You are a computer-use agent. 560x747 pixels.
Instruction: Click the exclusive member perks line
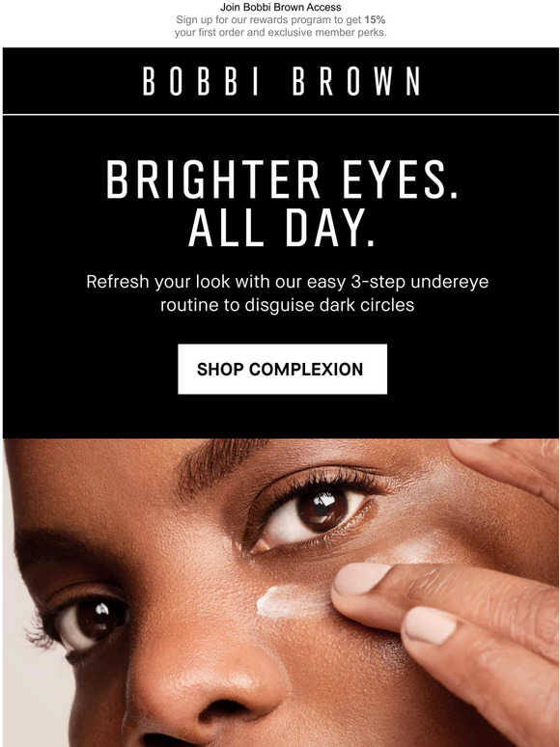point(280,33)
